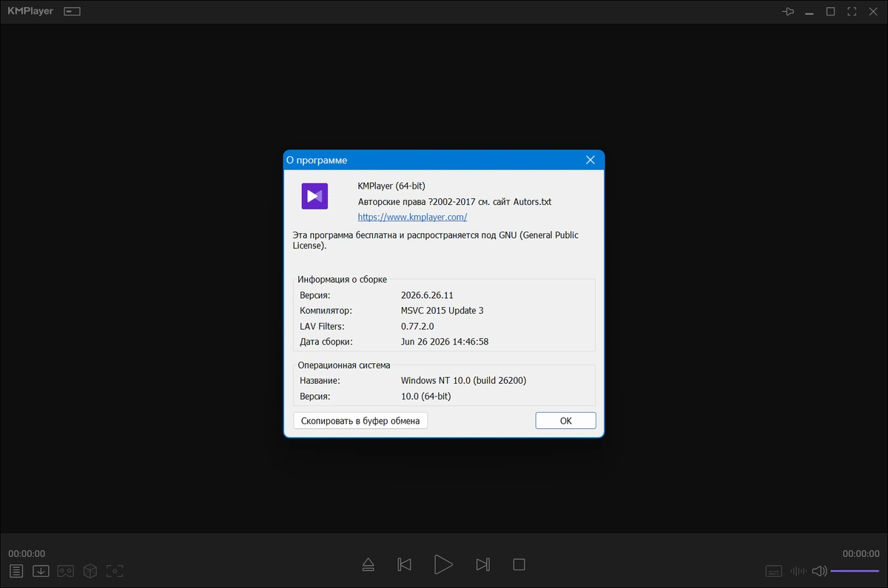Click the total duration display at right
The image size is (888, 588).
coord(861,553)
